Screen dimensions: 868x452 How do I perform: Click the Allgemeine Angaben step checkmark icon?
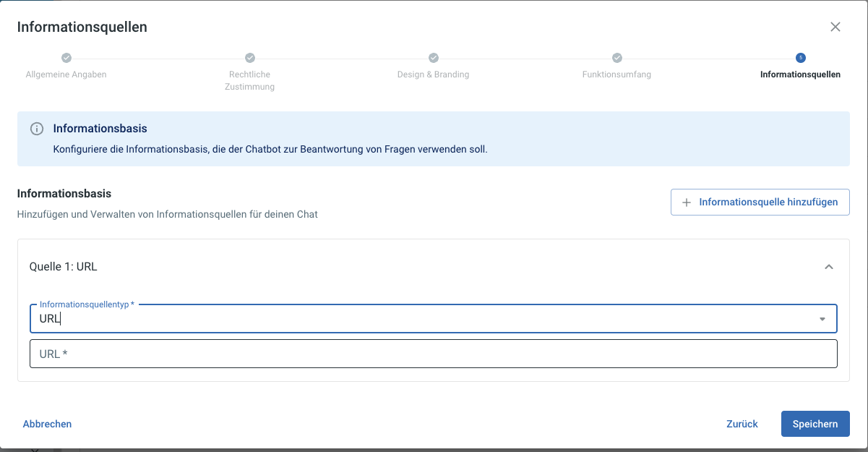tap(66, 58)
